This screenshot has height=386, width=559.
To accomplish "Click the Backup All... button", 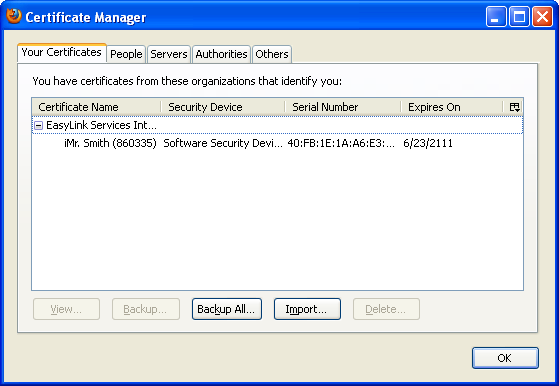I will pyautogui.click(x=227, y=309).
